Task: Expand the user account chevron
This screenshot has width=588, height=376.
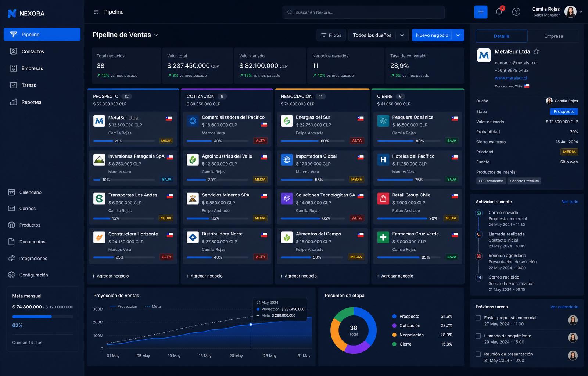Action: (x=581, y=12)
